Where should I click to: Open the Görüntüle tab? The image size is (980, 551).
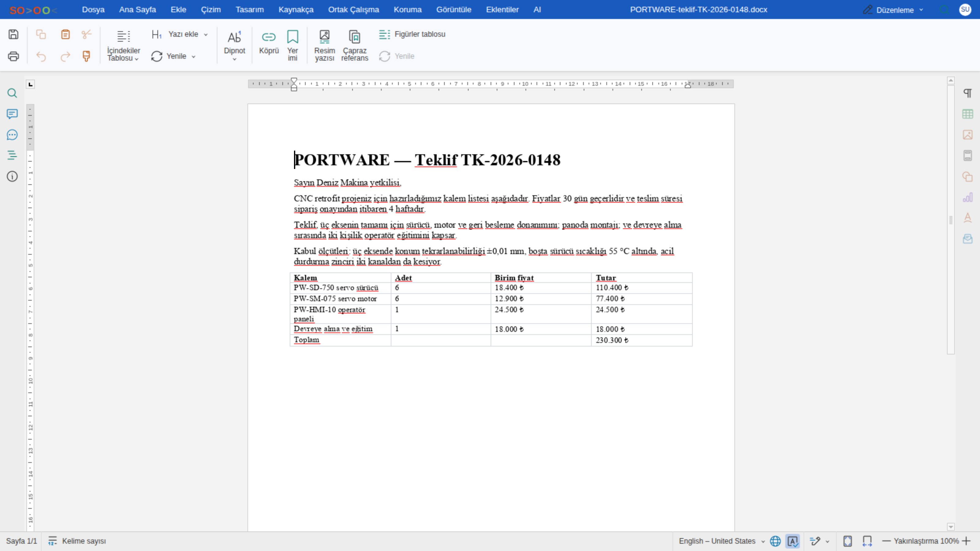tap(454, 9)
